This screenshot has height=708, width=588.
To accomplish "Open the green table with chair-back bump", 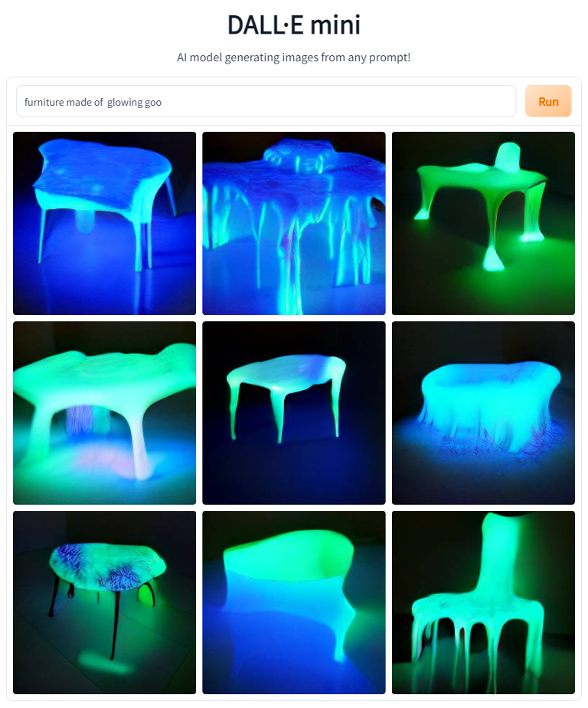I will click(x=483, y=223).
